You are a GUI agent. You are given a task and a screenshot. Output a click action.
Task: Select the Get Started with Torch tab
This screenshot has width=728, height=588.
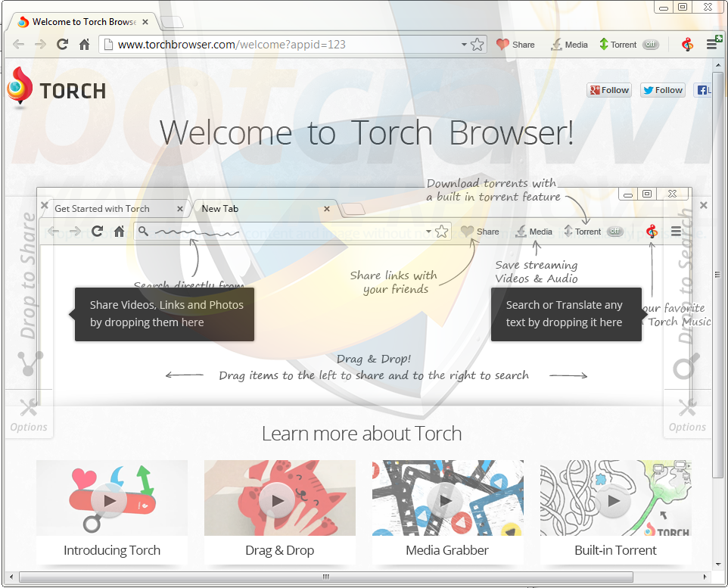coord(115,209)
